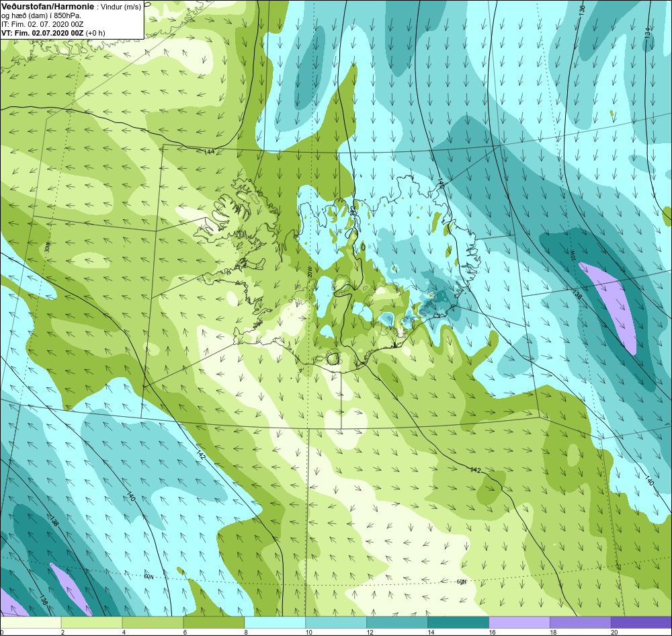
Task: Click the legend tick label "8"
Action: 245,632
